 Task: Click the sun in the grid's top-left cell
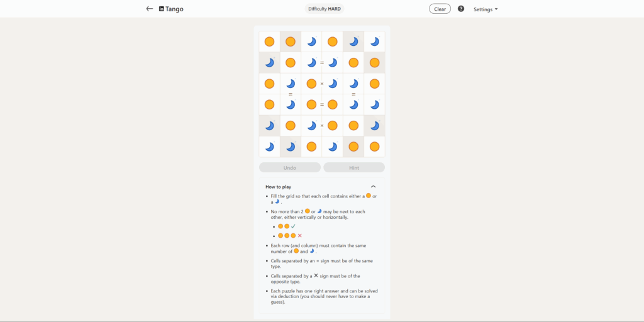pyautogui.click(x=269, y=42)
